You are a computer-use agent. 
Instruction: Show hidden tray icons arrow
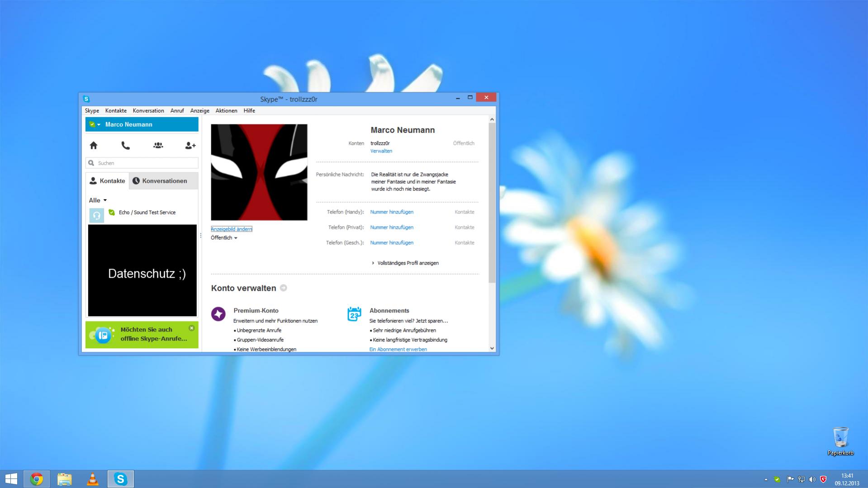coord(766,479)
